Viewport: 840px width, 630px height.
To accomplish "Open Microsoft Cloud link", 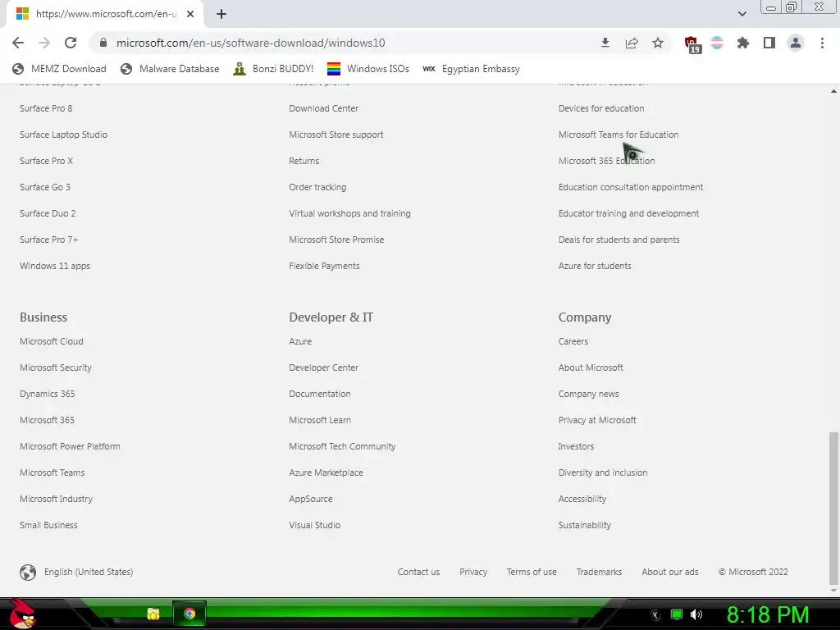I will [x=52, y=341].
